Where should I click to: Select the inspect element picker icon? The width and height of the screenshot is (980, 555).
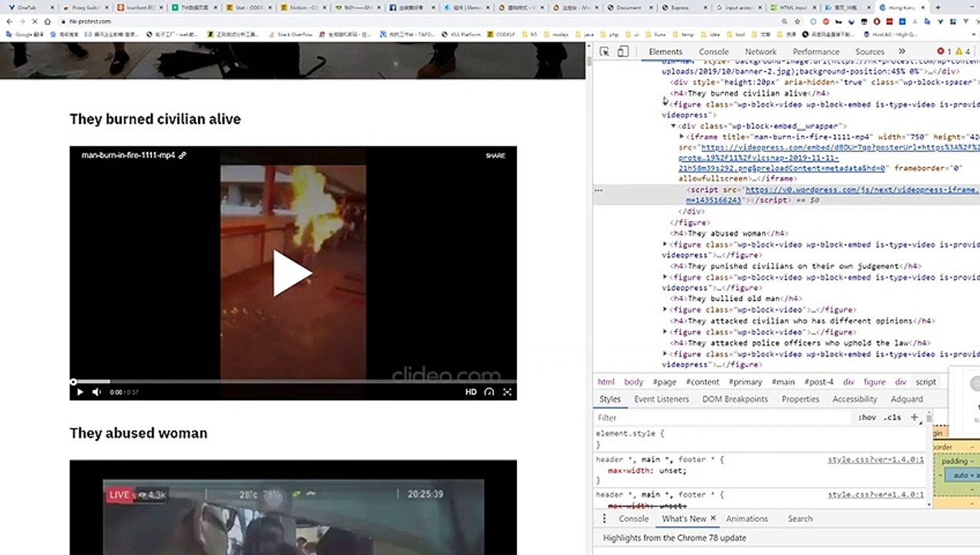click(605, 52)
